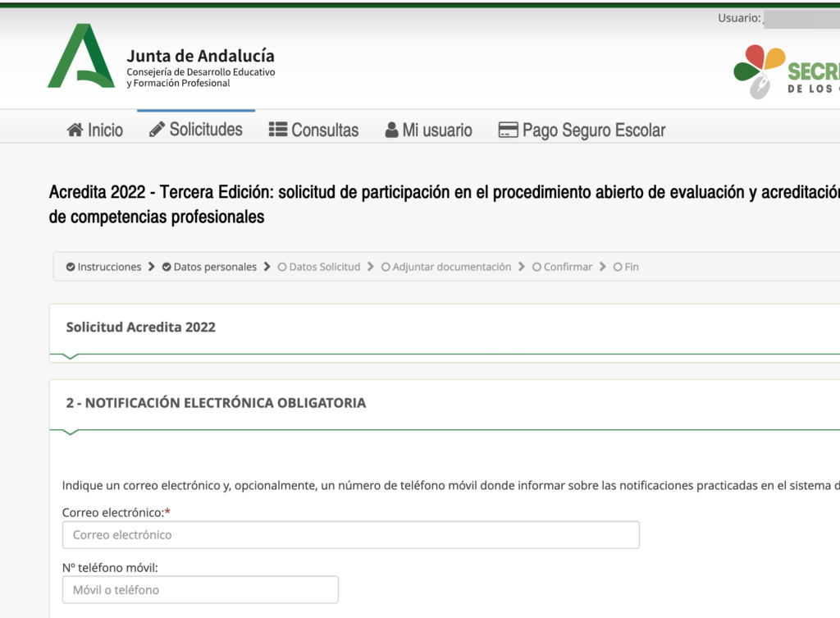Go to Pago Seguro Escolar
Viewport: 840px width, 618px height.
(x=593, y=130)
